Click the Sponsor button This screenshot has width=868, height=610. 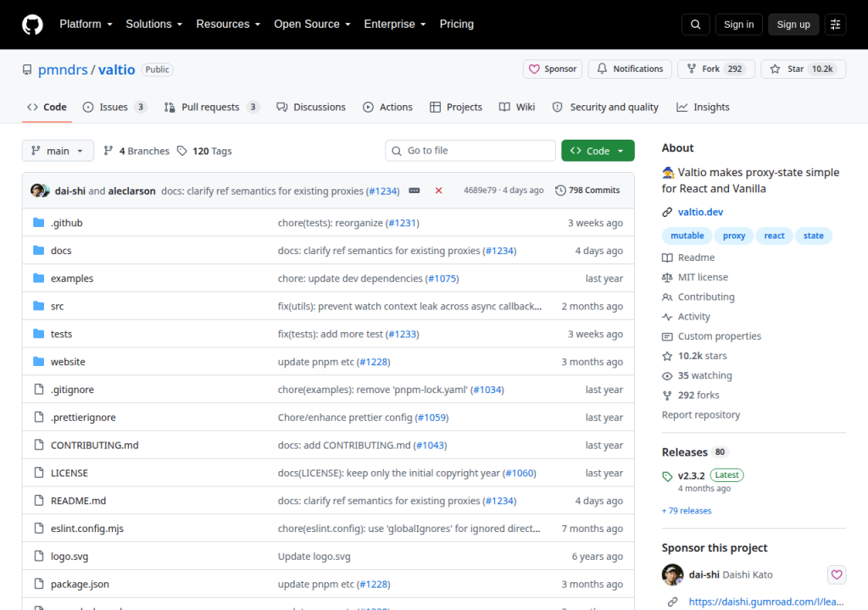pyautogui.click(x=553, y=69)
